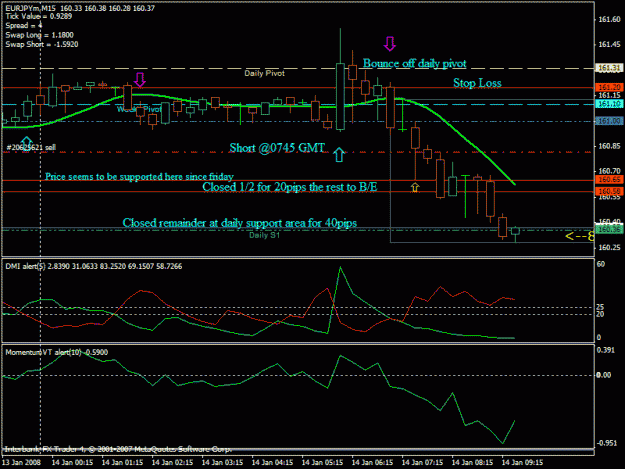The height and width of the screenshot is (469, 625).
Task: Click the '#20625621 sell' order label
Action: (31, 147)
